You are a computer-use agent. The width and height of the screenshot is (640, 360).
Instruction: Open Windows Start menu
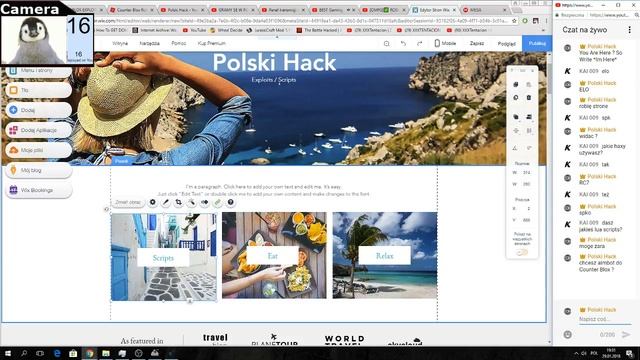(x=8, y=353)
